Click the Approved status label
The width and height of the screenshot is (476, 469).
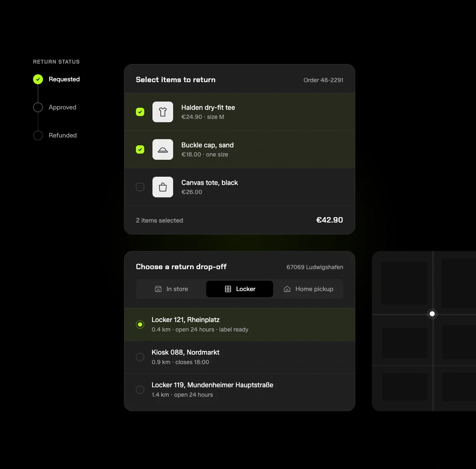(x=62, y=107)
